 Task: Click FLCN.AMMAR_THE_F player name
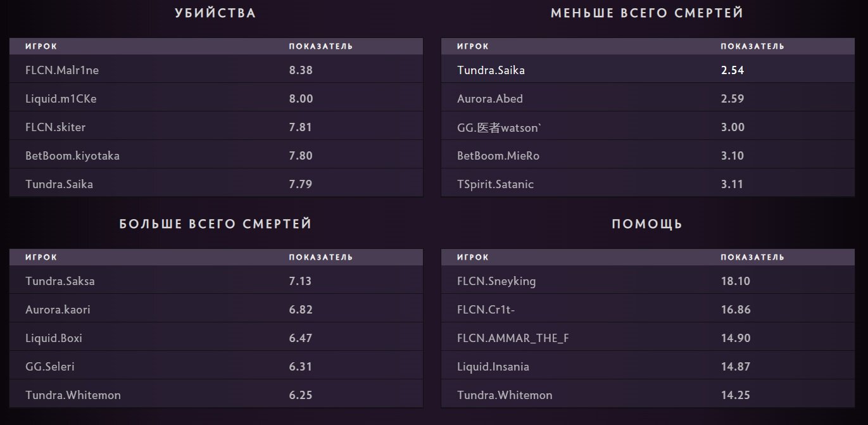pos(513,338)
